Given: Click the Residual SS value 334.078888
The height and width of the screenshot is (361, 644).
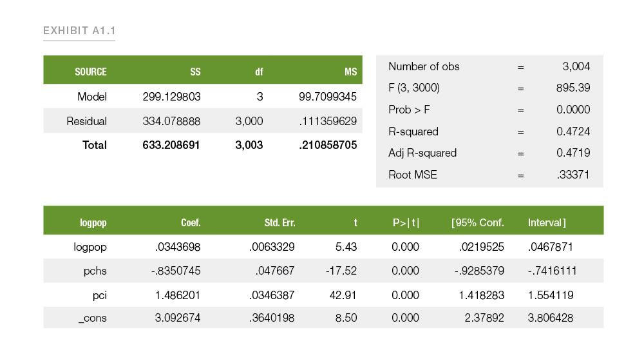Looking at the screenshot, I should (171, 121).
